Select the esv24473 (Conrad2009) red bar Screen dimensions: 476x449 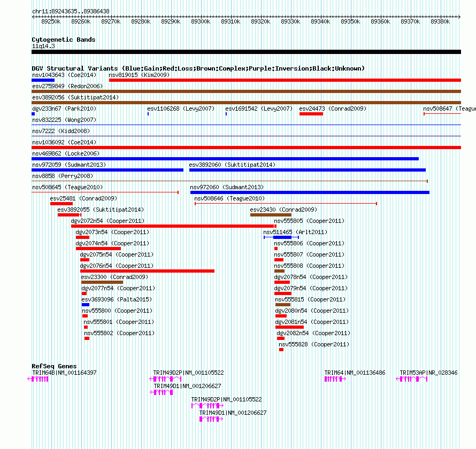[311, 114]
